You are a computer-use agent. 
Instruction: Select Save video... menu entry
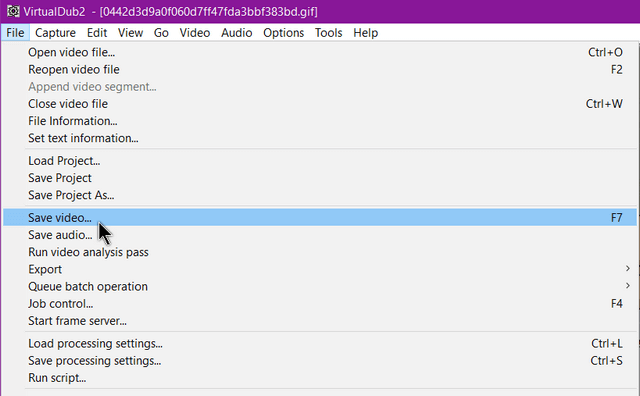coord(320,218)
